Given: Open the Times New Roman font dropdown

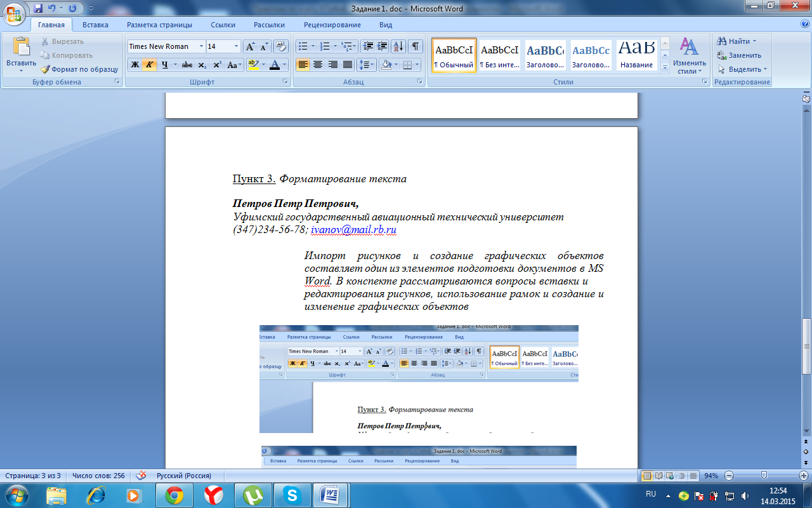Looking at the screenshot, I should tap(201, 46).
